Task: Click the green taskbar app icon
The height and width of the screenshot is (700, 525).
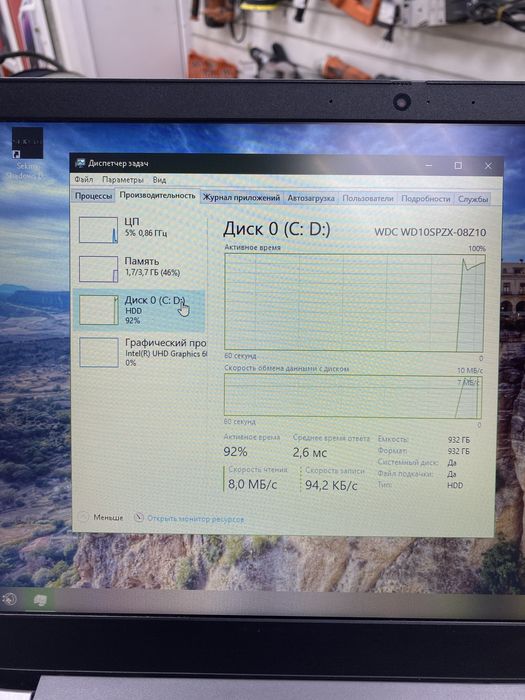Action: (x=41, y=600)
